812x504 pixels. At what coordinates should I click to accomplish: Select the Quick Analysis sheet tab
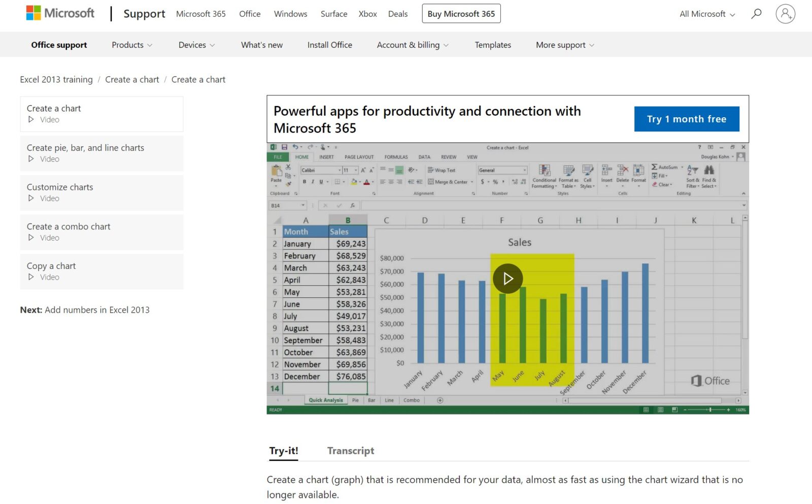coord(326,400)
